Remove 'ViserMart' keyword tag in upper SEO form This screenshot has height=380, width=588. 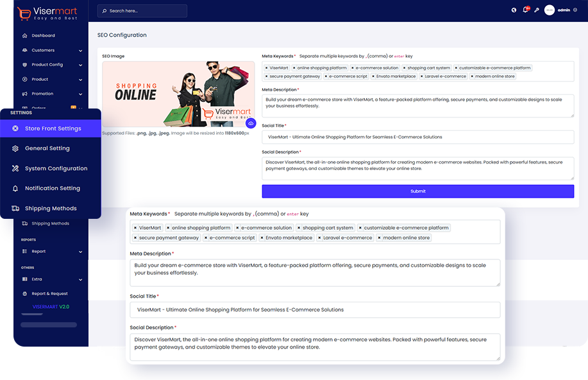(266, 68)
